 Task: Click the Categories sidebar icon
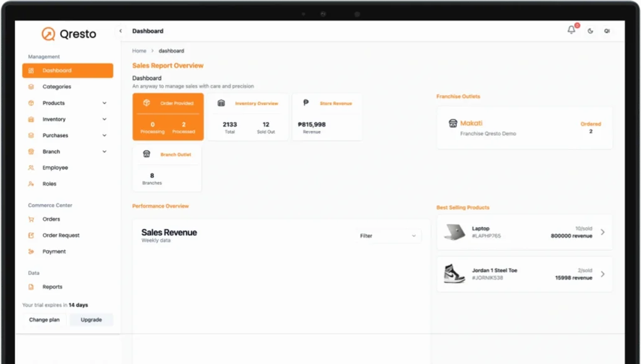click(31, 87)
